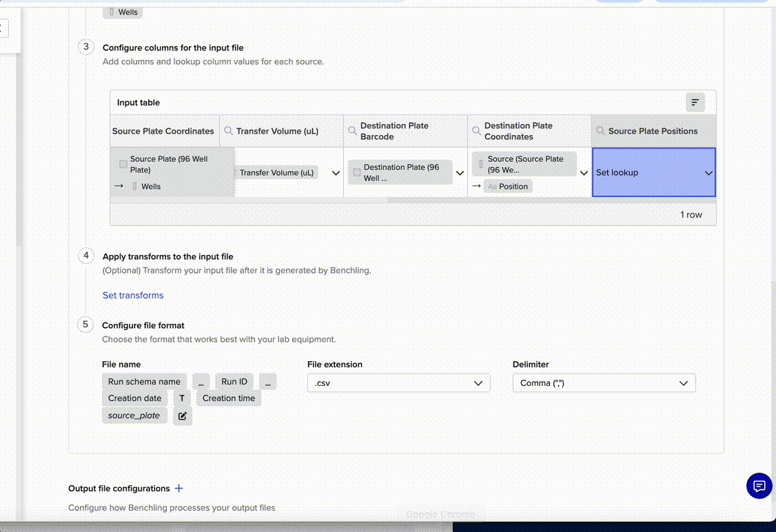
Task: Click search icon in Source Plate Positions header
Action: pyautogui.click(x=600, y=131)
